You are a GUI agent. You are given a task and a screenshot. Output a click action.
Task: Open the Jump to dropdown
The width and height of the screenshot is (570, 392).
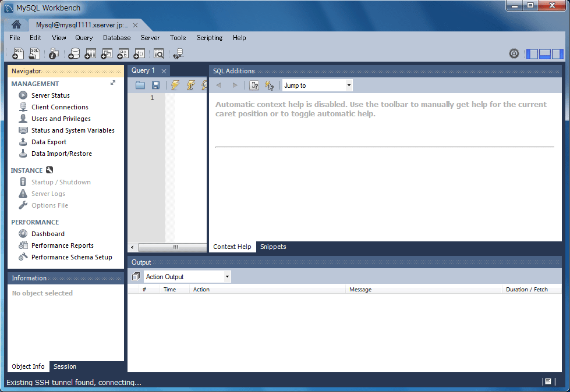pos(317,85)
